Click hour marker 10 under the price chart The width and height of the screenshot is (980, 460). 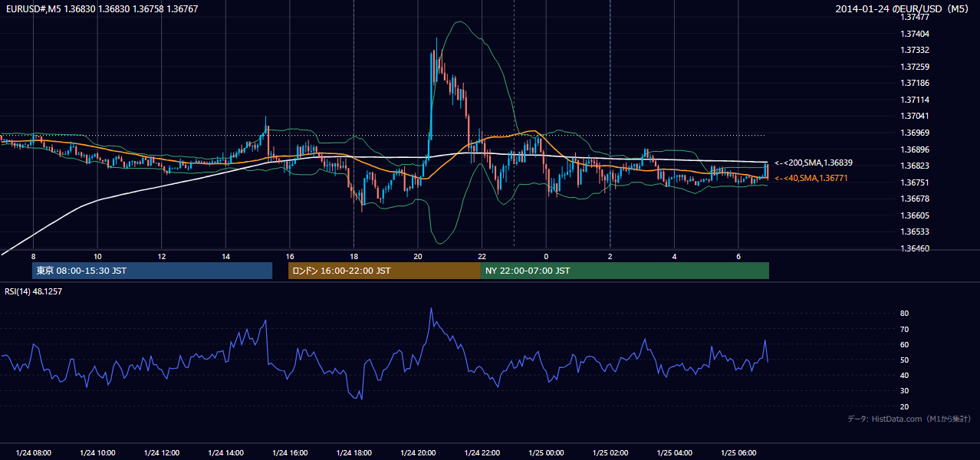97,255
